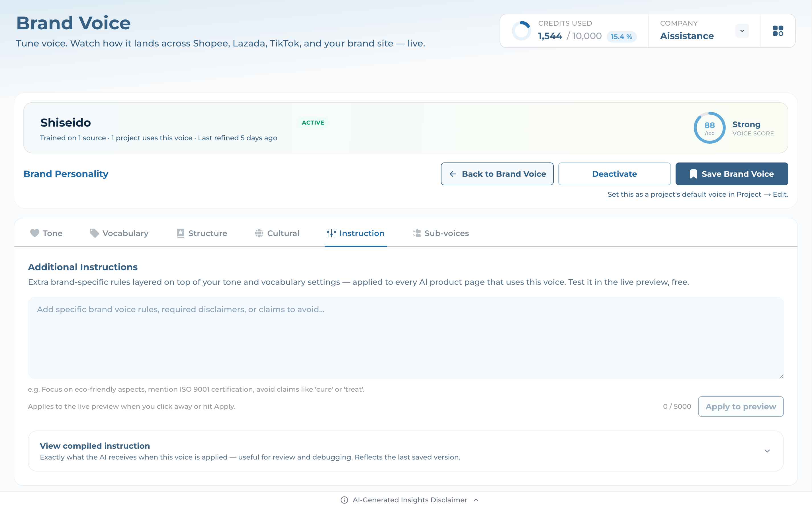Viewport: 812px width, 508px height.
Task: Click the bookmark icon in Save Brand Voice
Action: [x=693, y=174]
